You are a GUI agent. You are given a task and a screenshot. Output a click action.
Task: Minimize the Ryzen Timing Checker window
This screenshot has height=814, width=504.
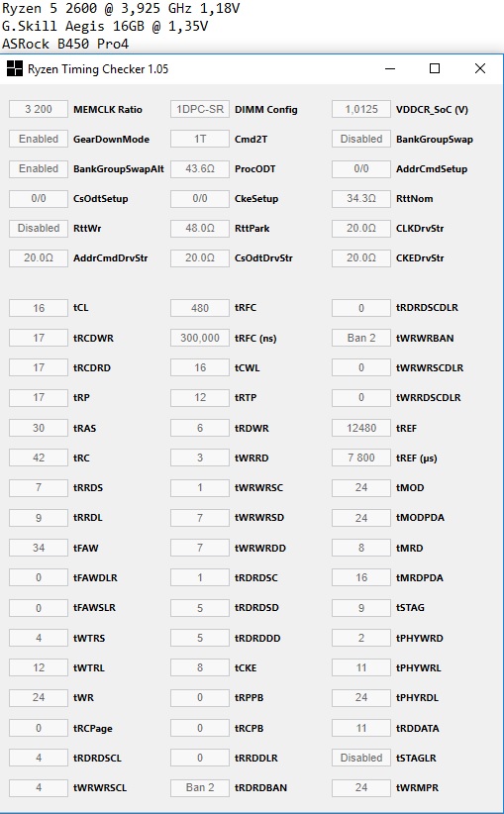pyautogui.click(x=390, y=68)
